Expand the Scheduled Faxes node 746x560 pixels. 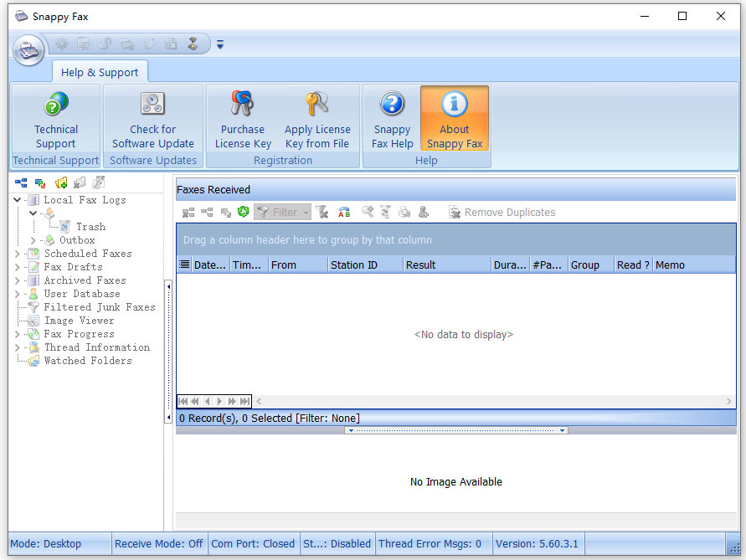[x=17, y=254]
